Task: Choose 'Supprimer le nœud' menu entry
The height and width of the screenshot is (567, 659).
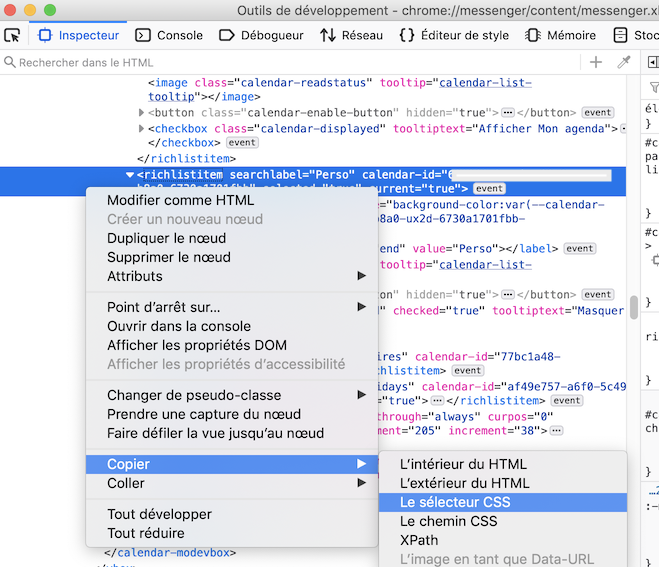Action: pyautogui.click(x=168, y=257)
